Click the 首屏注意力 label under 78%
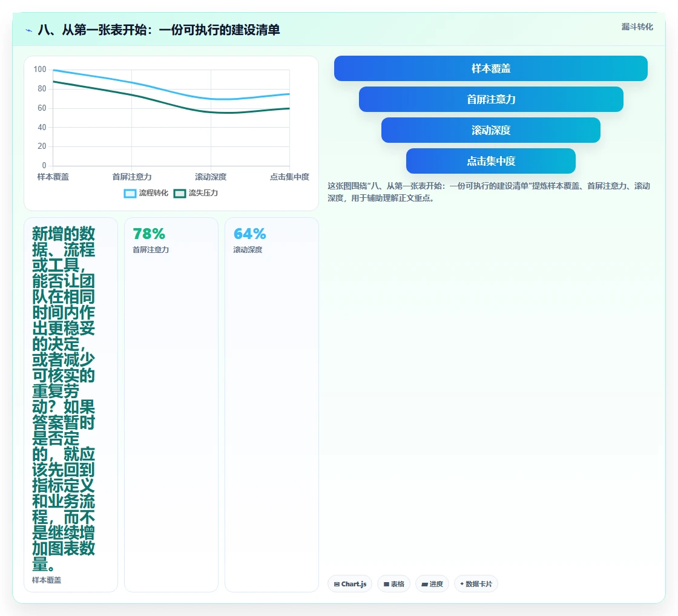This screenshot has height=616, width=678. (151, 250)
